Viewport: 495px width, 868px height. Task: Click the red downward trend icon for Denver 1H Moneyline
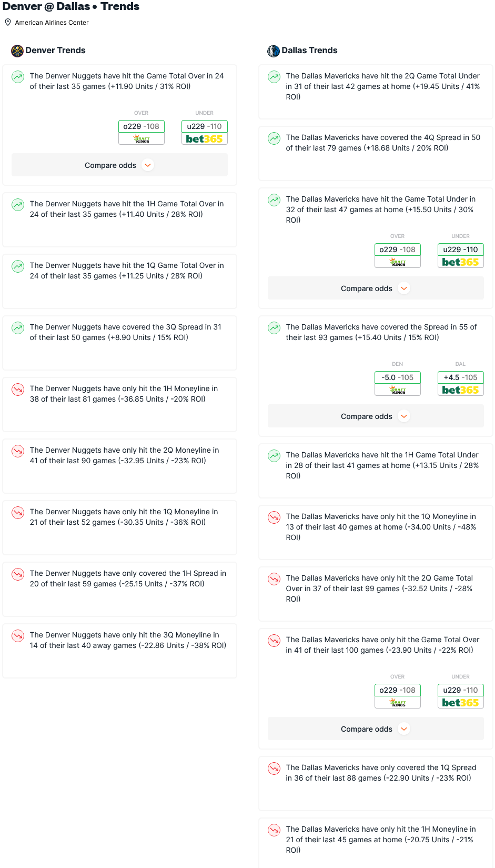click(18, 390)
